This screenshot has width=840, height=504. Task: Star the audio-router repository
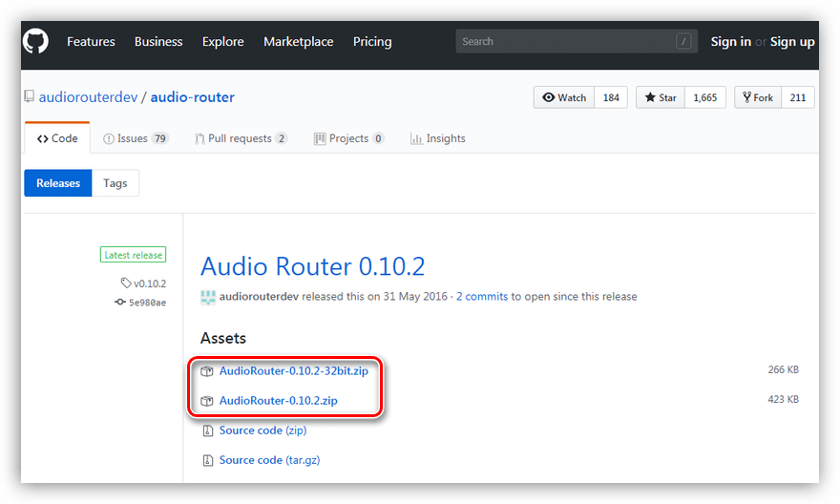click(x=661, y=97)
